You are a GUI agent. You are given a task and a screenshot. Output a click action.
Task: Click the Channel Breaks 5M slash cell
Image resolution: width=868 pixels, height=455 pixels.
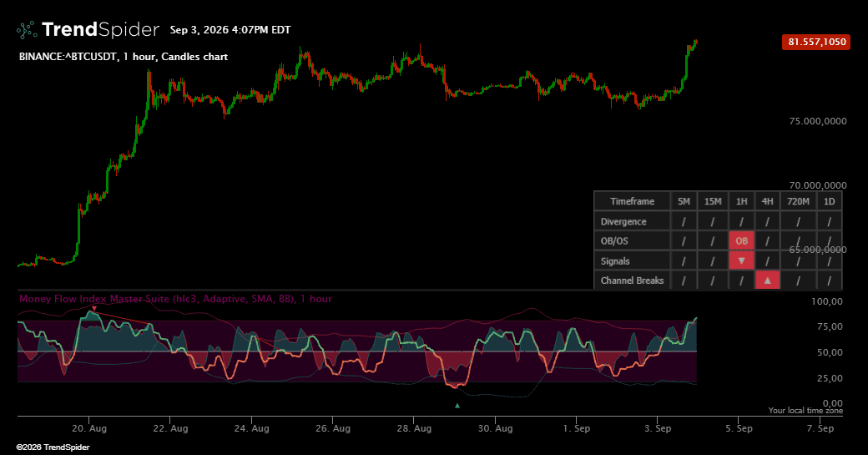684,281
